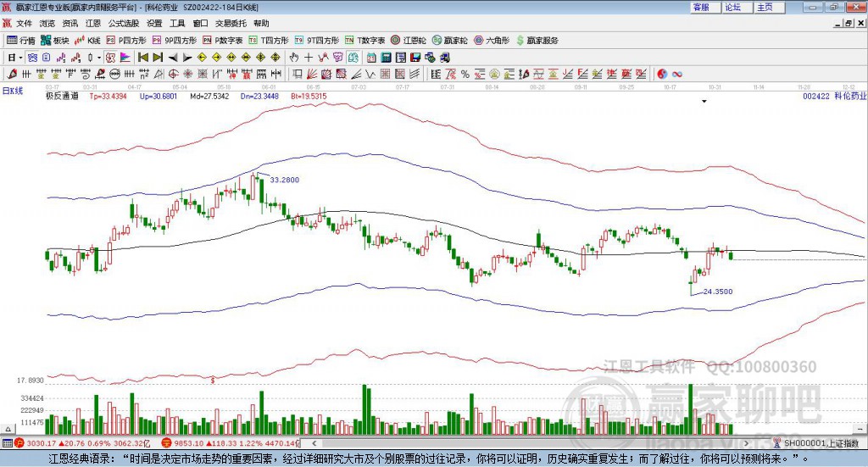
Task: Click the small black triangle marker above chart
Action: pyautogui.click(x=704, y=101)
